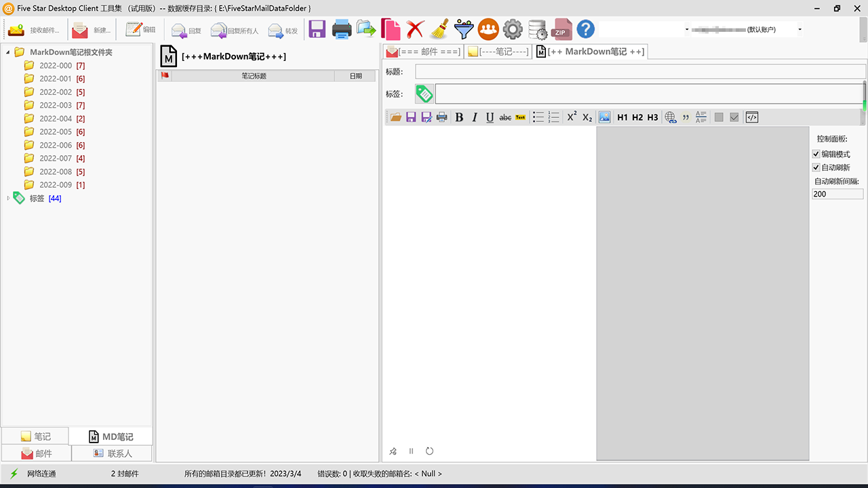This screenshot has height=488, width=868.
Task: Toggle the 编辑模式 checkbox
Action: click(816, 155)
